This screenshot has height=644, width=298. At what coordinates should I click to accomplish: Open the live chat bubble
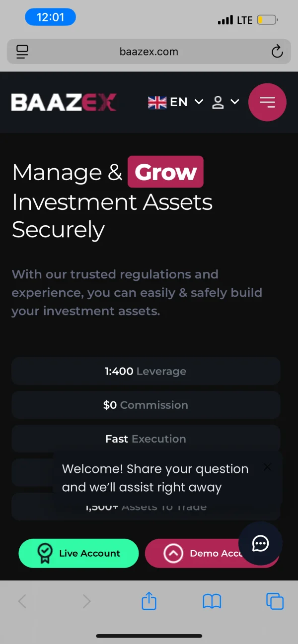[x=260, y=544]
